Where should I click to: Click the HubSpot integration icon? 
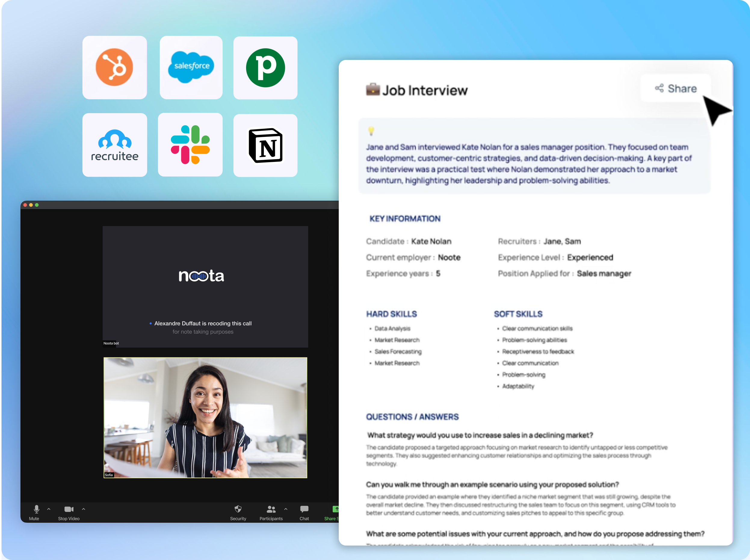115,67
